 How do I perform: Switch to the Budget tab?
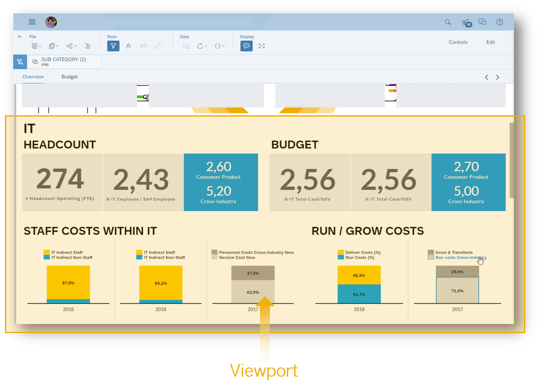[x=70, y=77]
